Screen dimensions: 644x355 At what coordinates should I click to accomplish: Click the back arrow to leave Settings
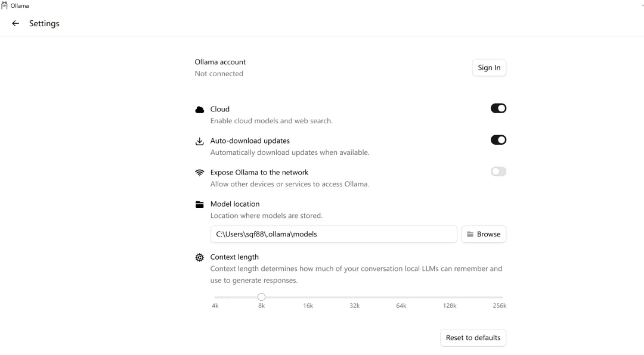coord(16,24)
